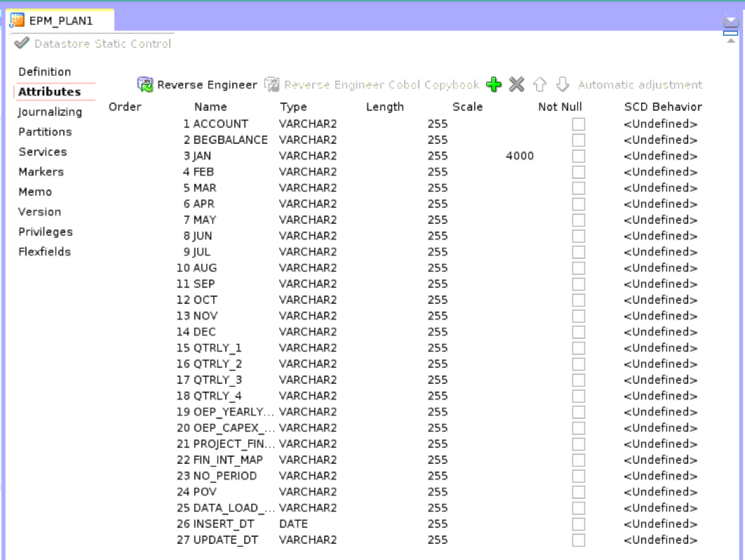The height and width of the screenshot is (560, 745).
Task: Click the scroll up arrow at top right
Action: click(x=731, y=39)
